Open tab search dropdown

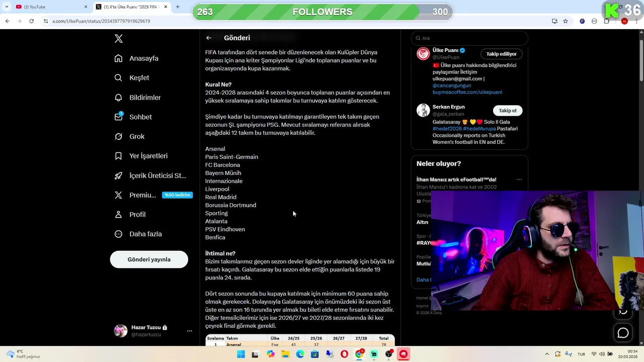(6, 7)
